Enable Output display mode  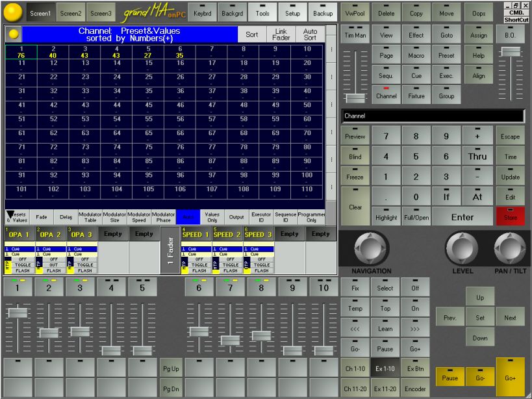click(x=236, y=217)
